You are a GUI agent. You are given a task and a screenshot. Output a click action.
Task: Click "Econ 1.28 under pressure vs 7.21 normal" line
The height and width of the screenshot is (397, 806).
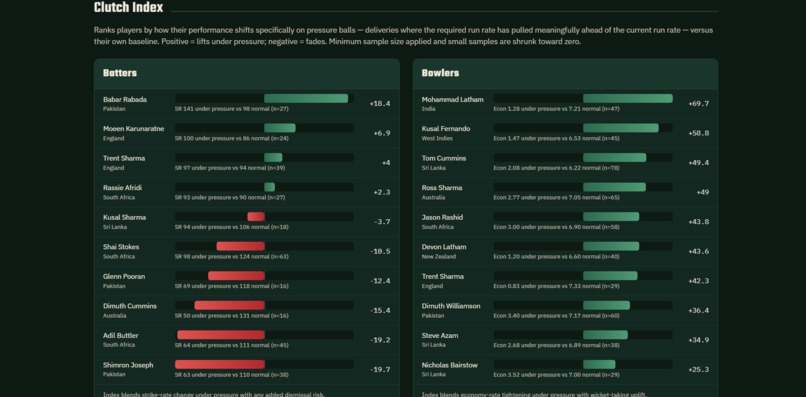(x=556, y=109)
